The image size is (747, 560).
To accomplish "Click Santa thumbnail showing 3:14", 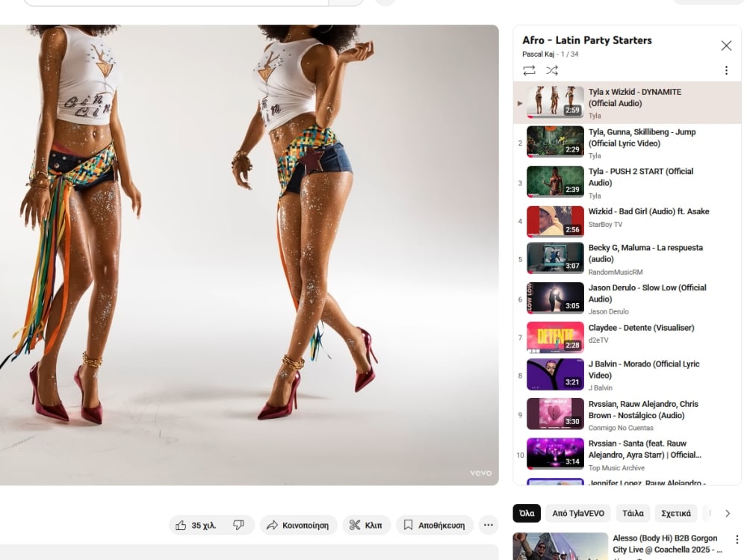I will [x=555, y=454].
